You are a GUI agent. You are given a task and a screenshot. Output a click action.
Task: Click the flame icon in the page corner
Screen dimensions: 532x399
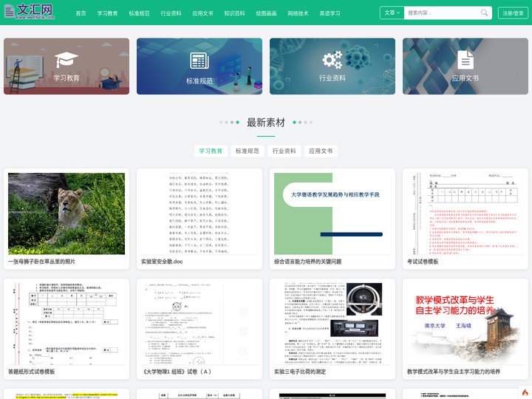525,392
